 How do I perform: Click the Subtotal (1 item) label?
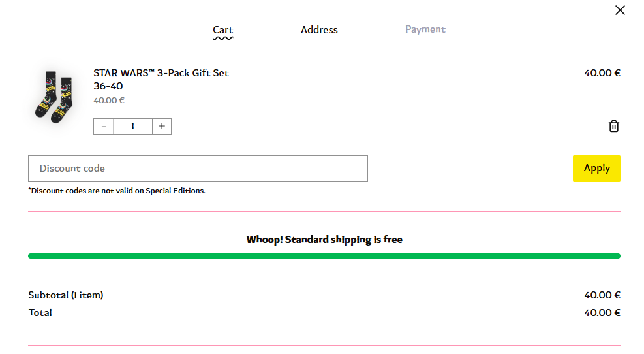pos(66,295)
